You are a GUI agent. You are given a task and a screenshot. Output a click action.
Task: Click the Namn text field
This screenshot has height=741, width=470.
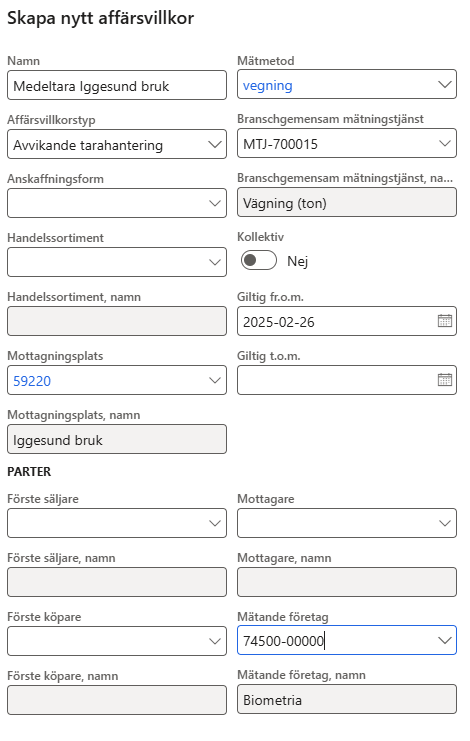click(x=117, y=86)
